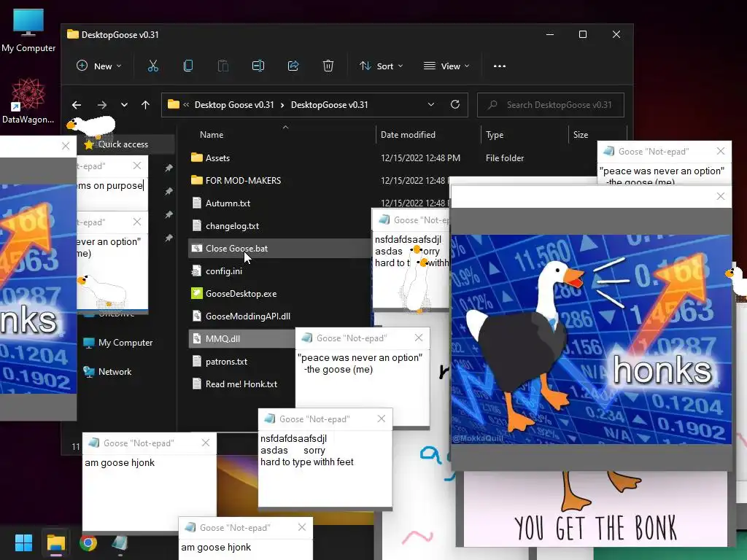This screenshot has height=560, width=747.
Task: Open the See more ellipsis menu
Action: [x=499, y=66]
